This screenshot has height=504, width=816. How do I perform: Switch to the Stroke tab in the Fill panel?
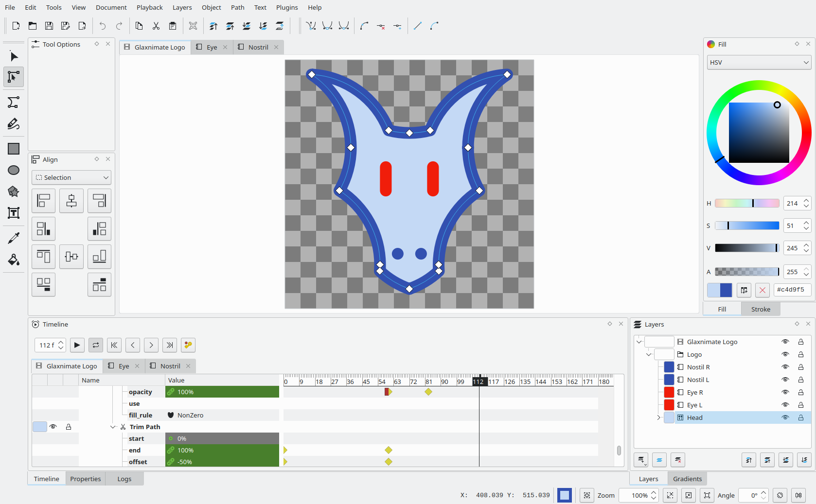tap(760, 309)
